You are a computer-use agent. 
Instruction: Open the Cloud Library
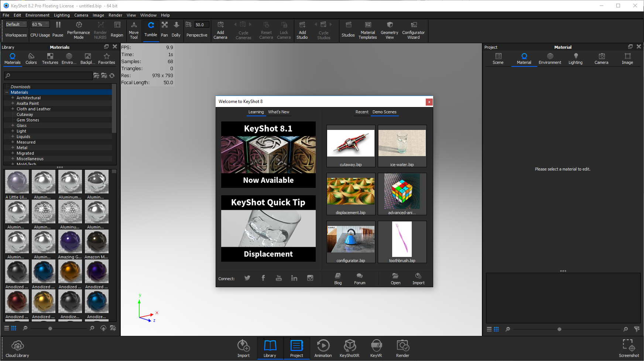(17, 348)
